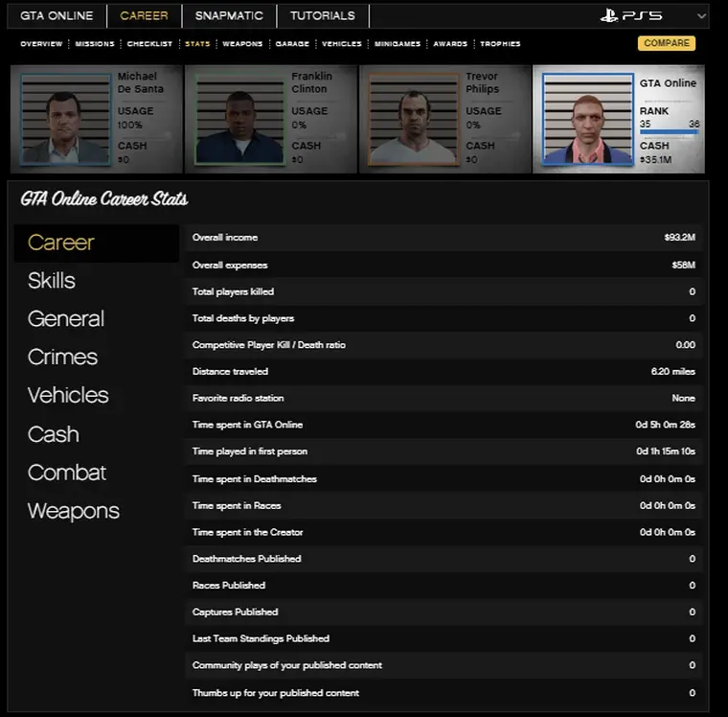Go to the MISSIONS sub-menu

[x=95, y=44]
